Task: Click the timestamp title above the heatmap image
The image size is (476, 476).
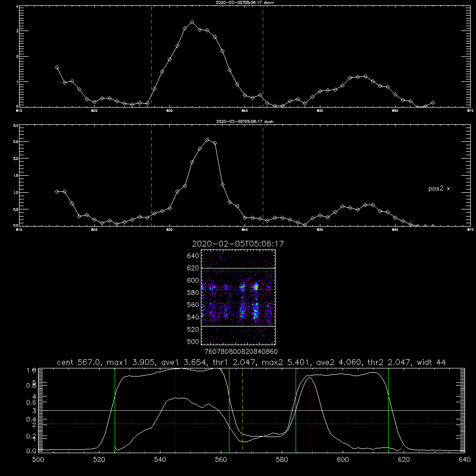Action: pyautogui.click(x=238, y=244)
